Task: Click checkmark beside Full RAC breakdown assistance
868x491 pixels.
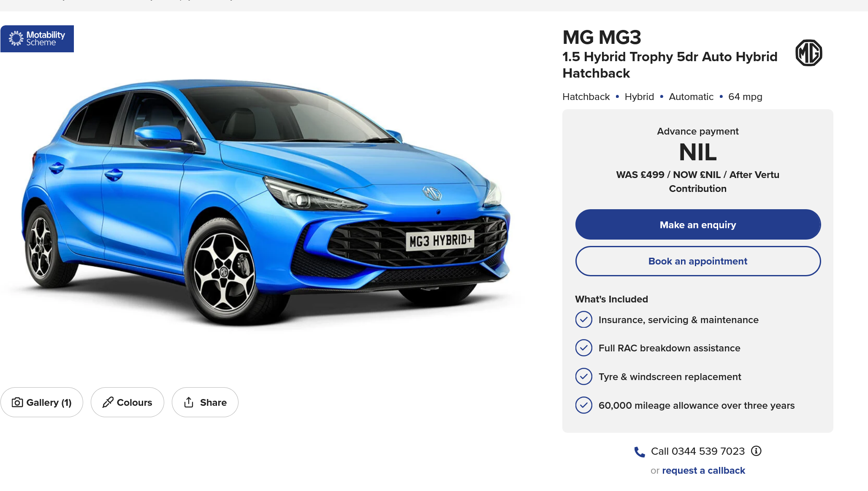Action: [583, 348]
